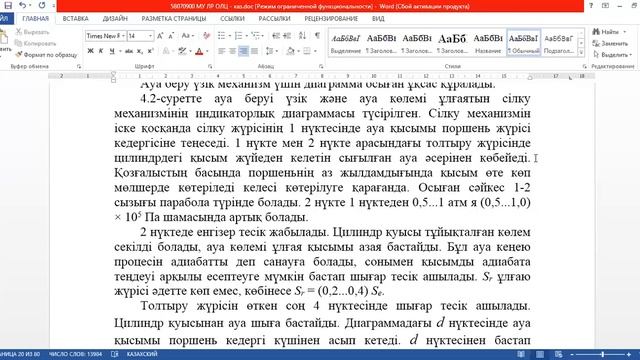This screenshot has height=360, width=640.
Task: Open underline style dropdown arrow
Action: click(x=120, y=51)
